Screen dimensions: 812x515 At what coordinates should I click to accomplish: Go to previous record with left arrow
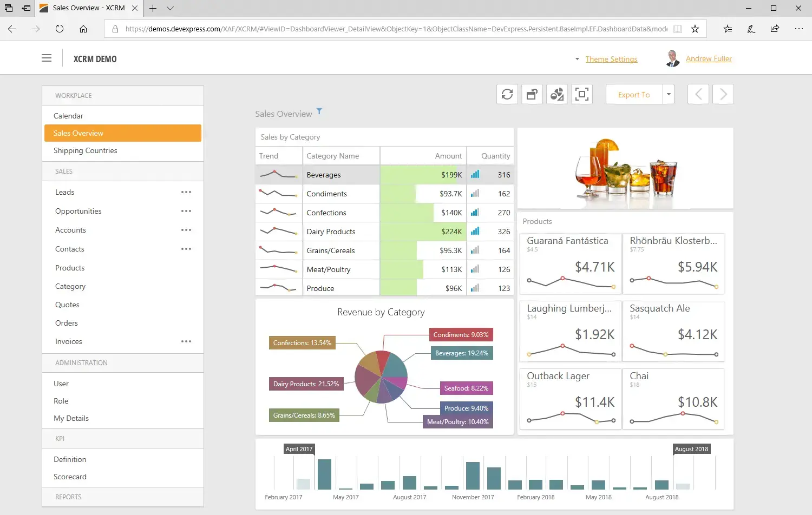pyautogui.click(x=698, y=94)
